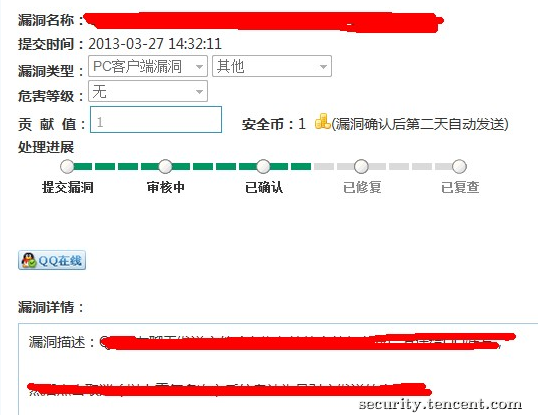Click the 已确认 step label
538x415 pixels.
(264, 187)
